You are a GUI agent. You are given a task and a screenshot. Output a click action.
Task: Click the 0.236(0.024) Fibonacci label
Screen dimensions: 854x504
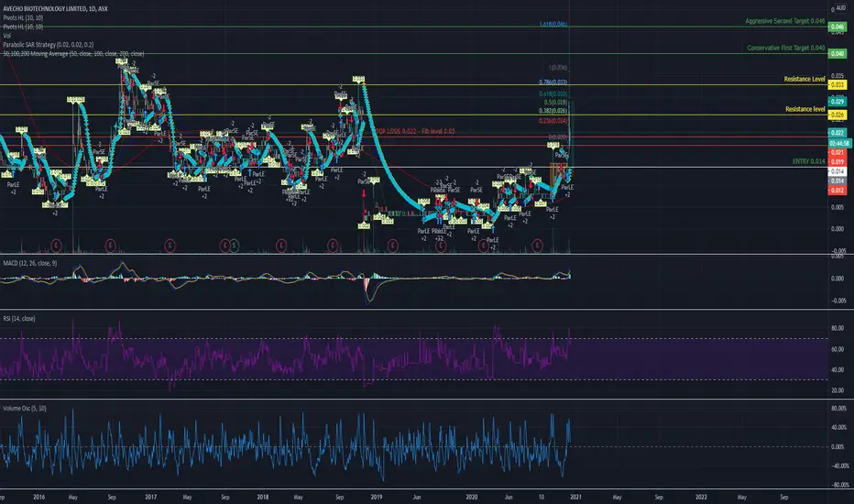[553, 120]
